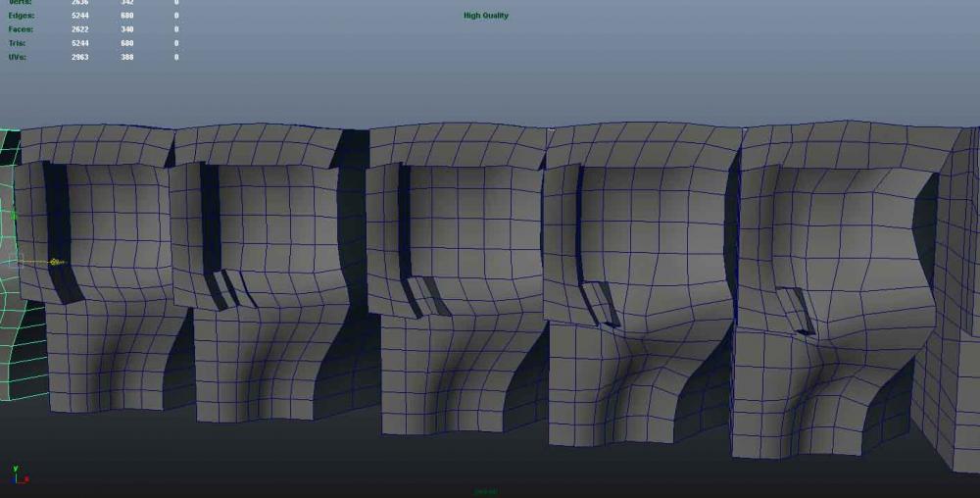The image size is (980, 498).
Task: Click the Faces value 340
Action: point(126,29)
